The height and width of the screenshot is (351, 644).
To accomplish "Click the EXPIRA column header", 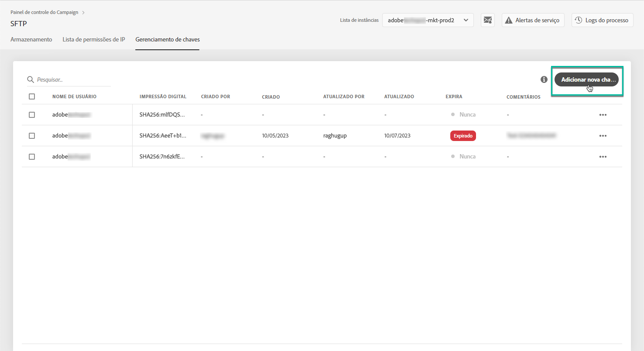I will (x=454, y=96).
